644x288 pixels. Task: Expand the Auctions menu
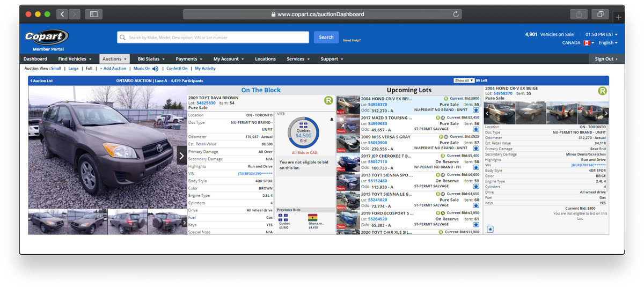(114, 59)
